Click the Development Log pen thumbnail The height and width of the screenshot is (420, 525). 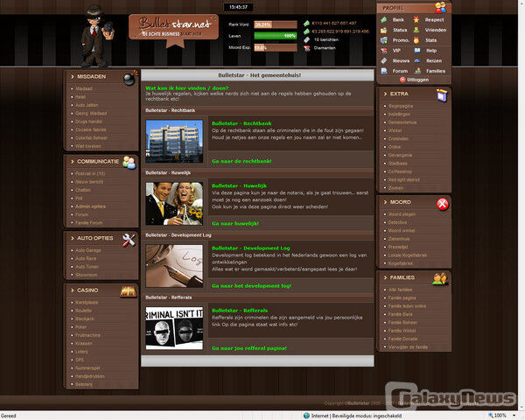pos(174,266)
